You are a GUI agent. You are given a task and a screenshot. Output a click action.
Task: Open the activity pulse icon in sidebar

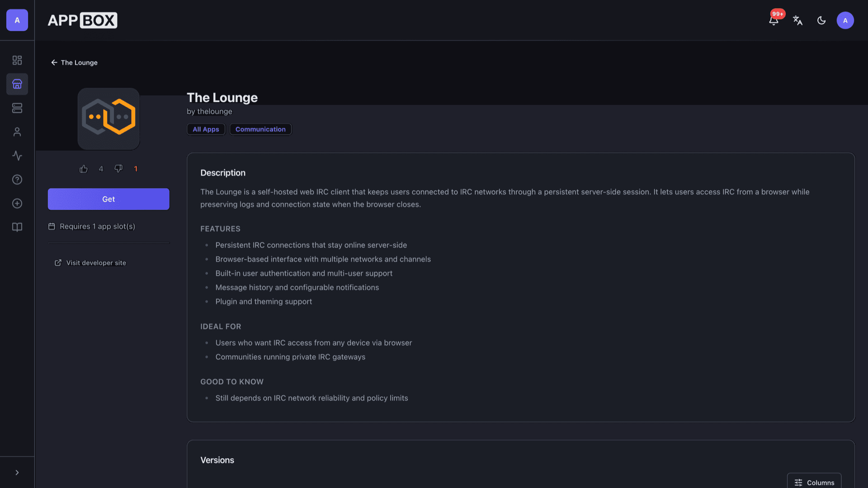17,156
